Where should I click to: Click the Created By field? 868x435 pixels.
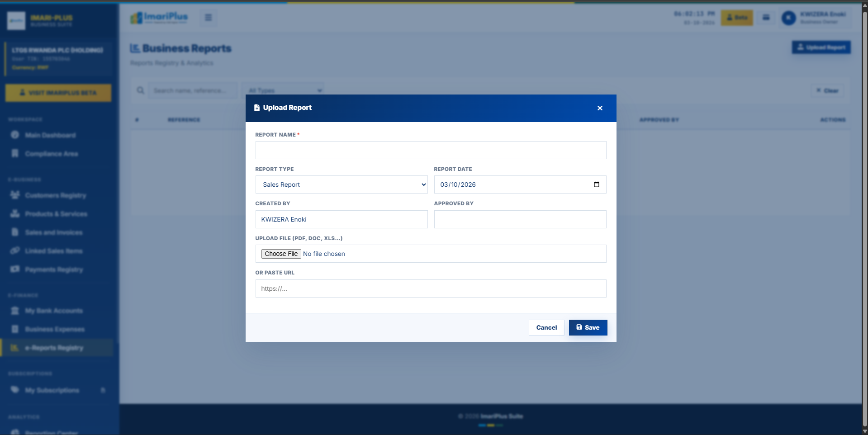click(x=342, y=219)
